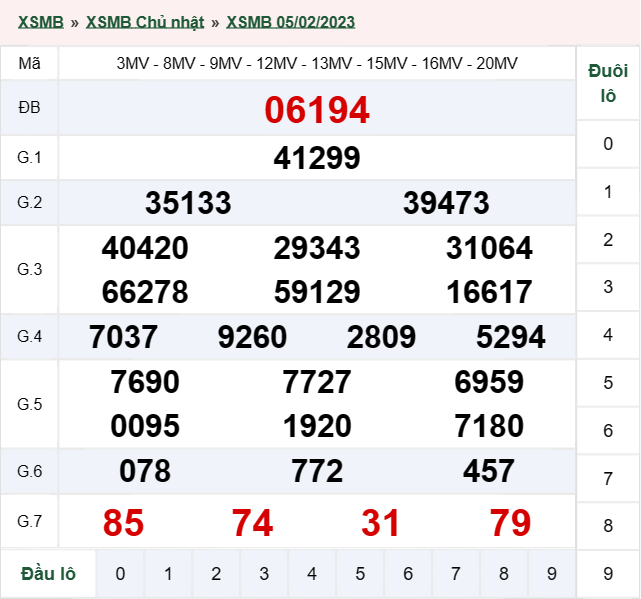Select Đuôi lô digit 8
Screen dimensions: 641x599
[608, 526]
